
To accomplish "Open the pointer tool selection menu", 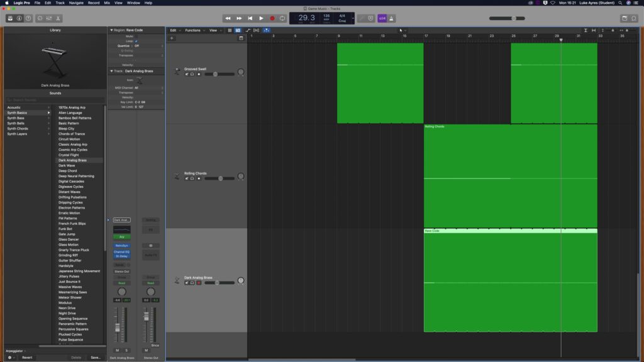I will tap(402, 30).
